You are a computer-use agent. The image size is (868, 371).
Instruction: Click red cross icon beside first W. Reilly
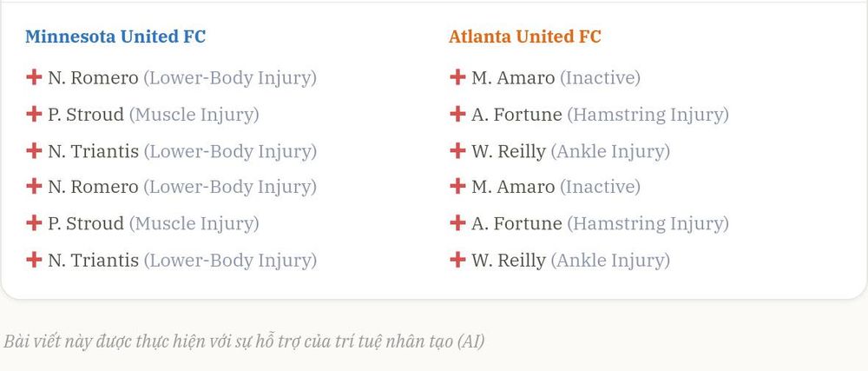pos(457,150)
